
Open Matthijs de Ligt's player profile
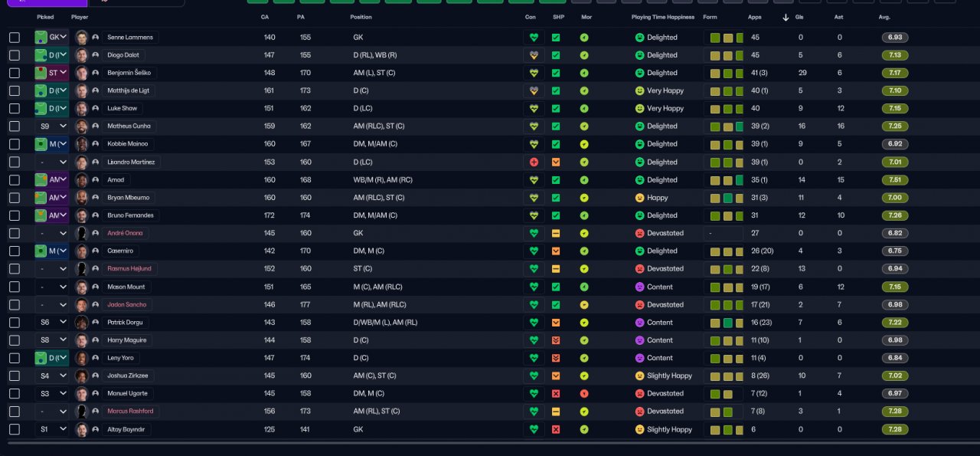click(x=129, y=90)
